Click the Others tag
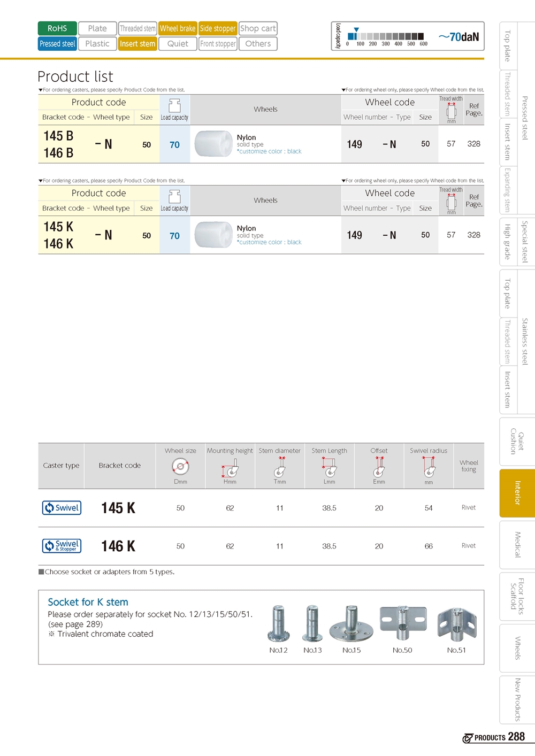Screen dimensions: 535x756 [258, 44]
